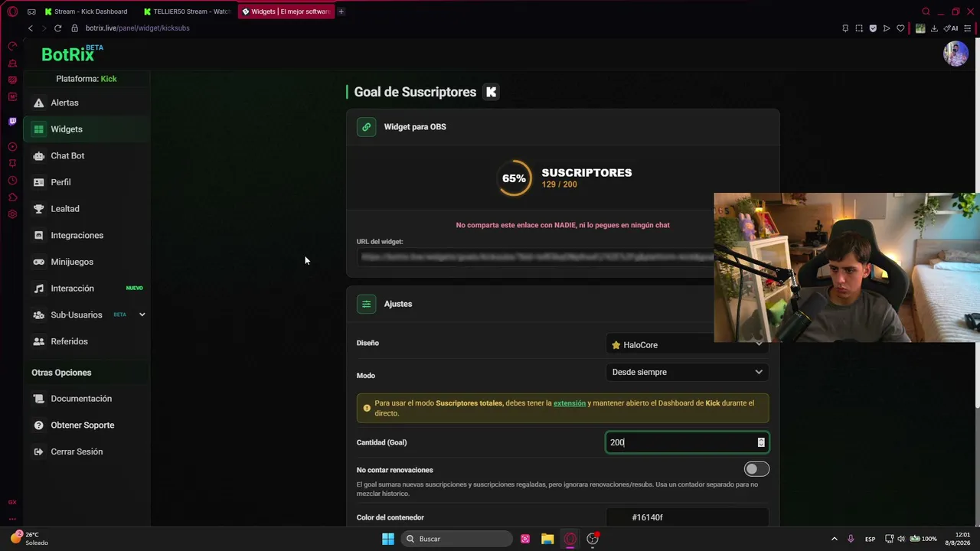Click the Minijuegos gamepad icon
The height and width of the screenshot is (551, 980).
38,262
